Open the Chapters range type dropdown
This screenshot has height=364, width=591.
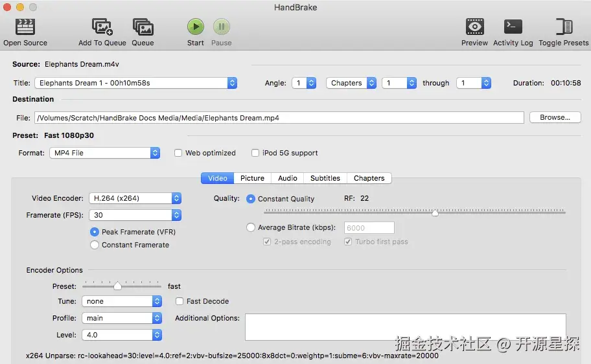(x=351, y=83)
